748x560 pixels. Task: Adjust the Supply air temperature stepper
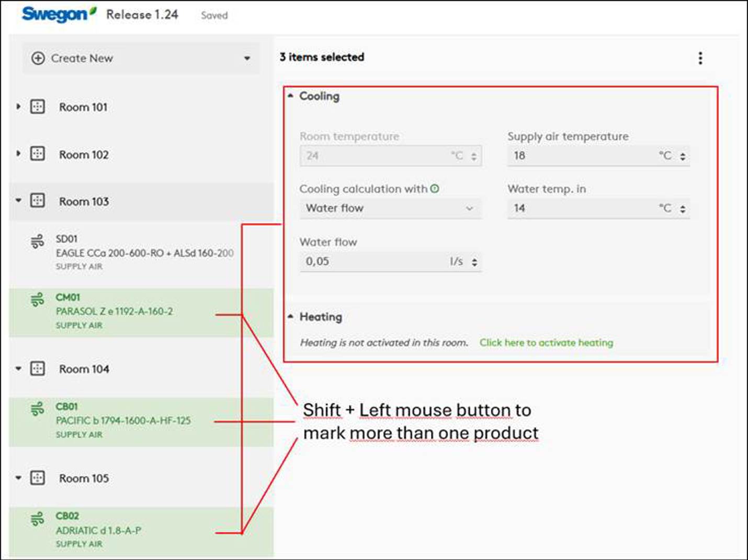point(683,156)
